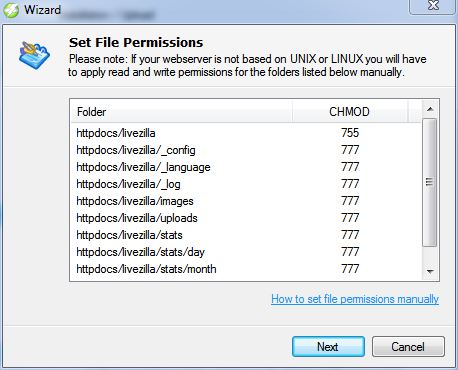Open How to set file permissions manually link
This screenshot has width=458, height=370.
click(355, 299)
